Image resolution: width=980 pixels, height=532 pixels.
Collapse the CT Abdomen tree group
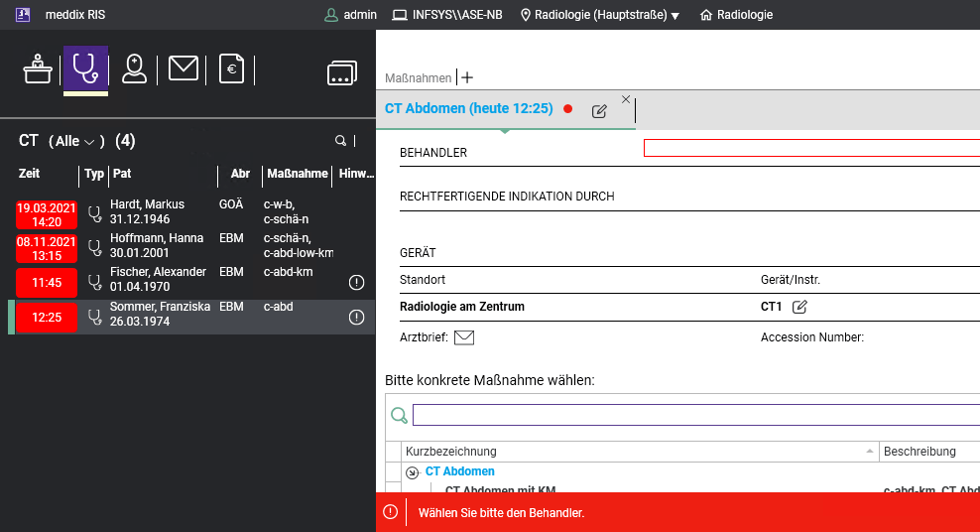[x=412, y=472]
